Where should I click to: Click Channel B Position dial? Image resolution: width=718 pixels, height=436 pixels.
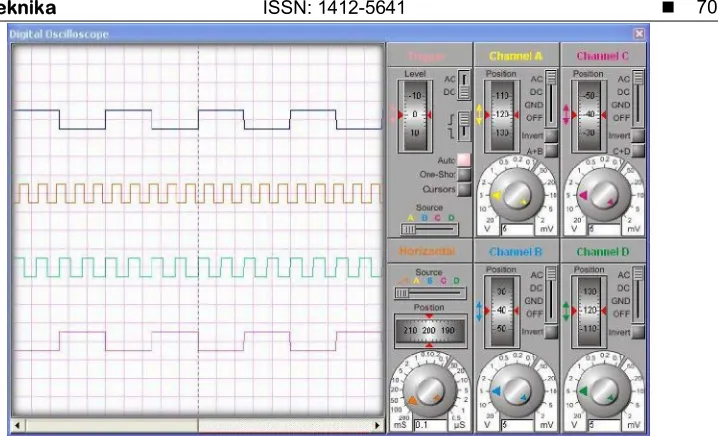(502, 311)
